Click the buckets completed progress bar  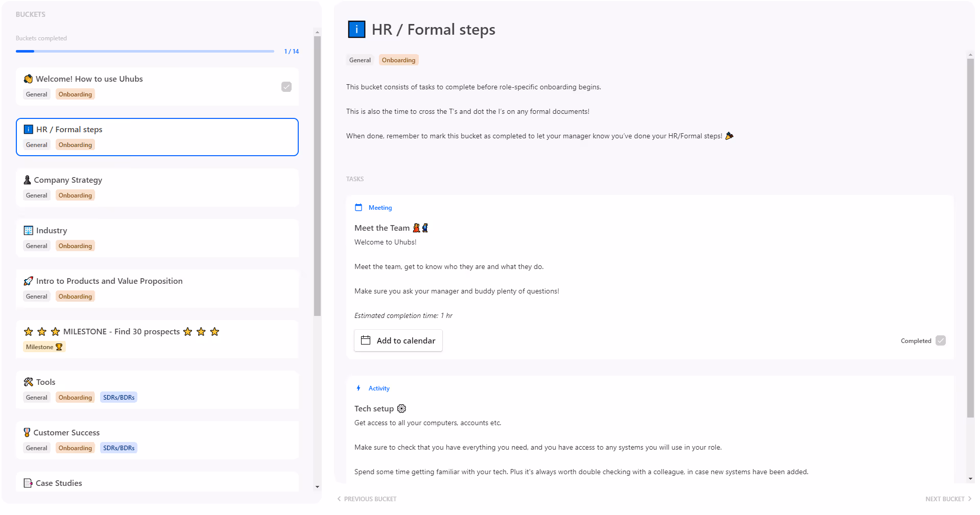click(145, 51)
